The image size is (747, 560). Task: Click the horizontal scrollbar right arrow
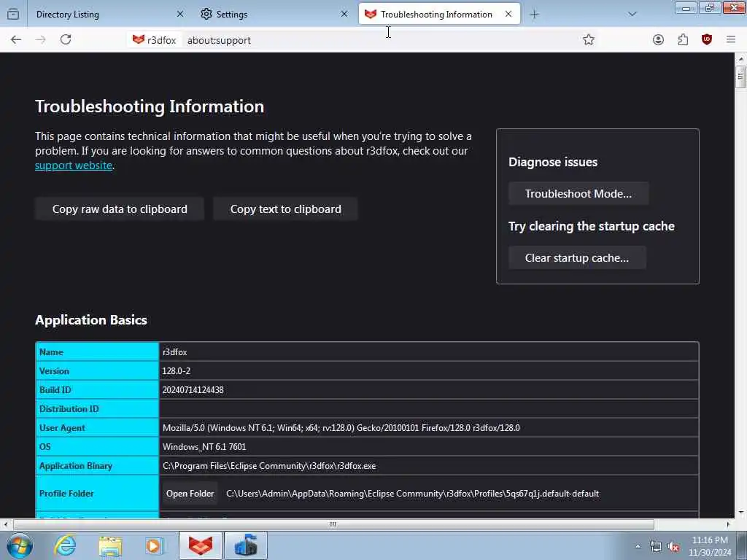[x=728, y=524]
